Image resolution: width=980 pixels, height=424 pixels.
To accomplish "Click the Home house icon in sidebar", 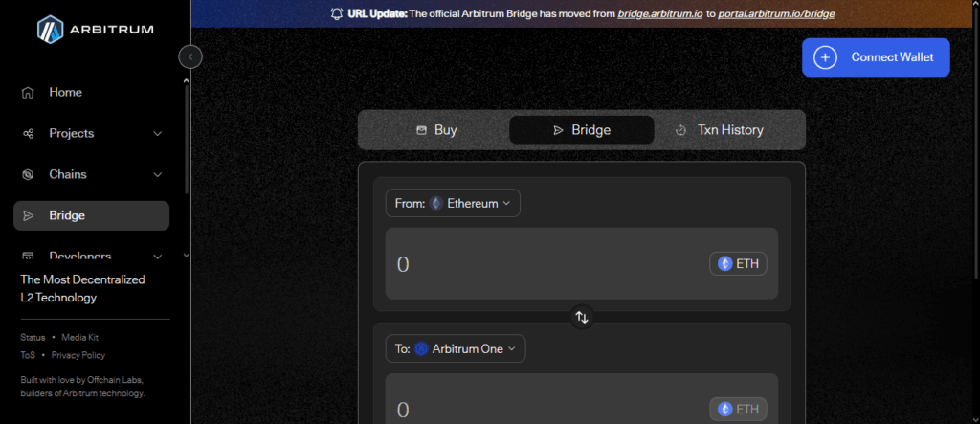I will (29, 93).
